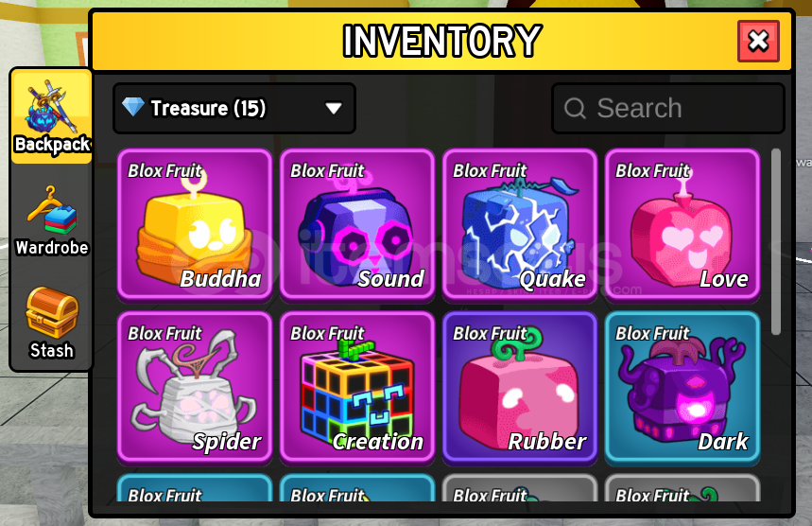Pick the Rubber Blox Fruit
Viewport: 812px width, 526px height.
click(x=520, y=387)
